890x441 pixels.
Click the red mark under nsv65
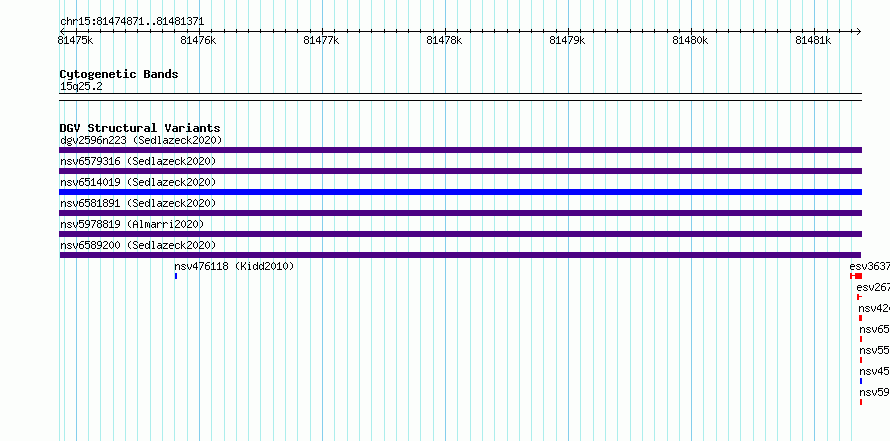[x=861, y=339]
